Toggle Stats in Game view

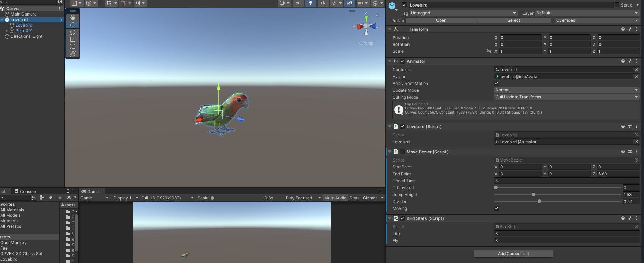pos(354,198)
